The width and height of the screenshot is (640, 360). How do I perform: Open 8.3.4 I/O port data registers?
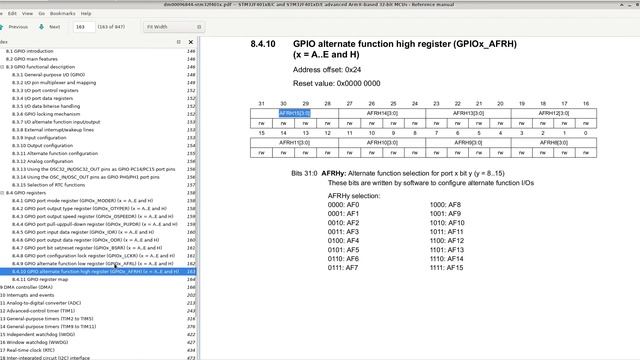42,98
